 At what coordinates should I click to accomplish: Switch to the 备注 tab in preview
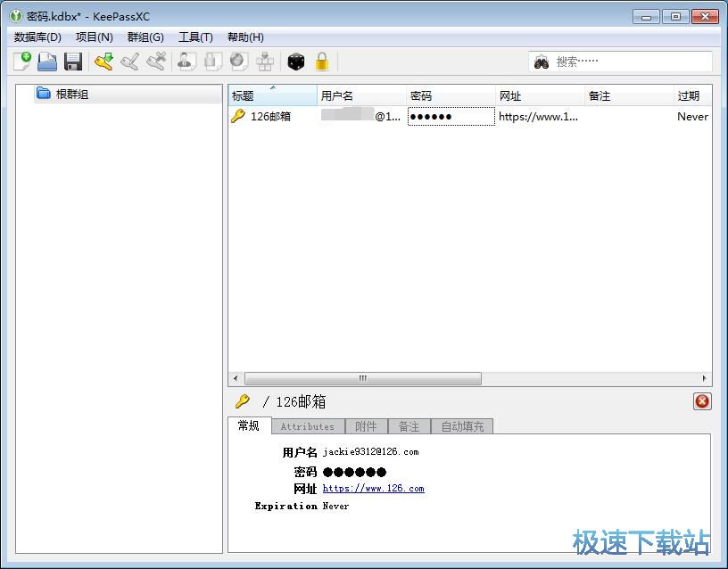pyautogui.click(x=409, y=426)
